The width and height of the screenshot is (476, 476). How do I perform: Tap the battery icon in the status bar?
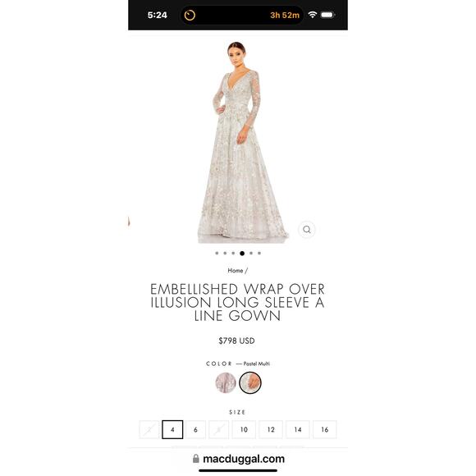tap(327, 15)
